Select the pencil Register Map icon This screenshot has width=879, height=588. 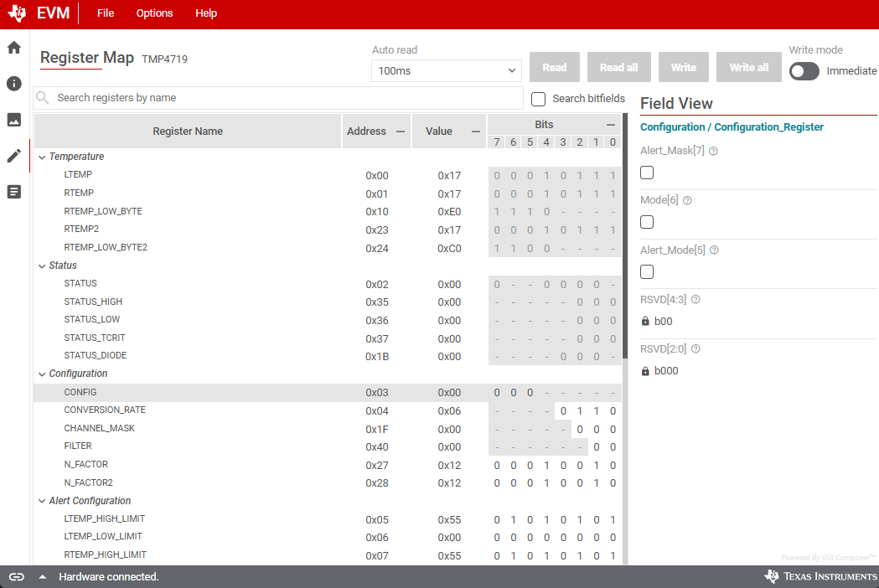tap(14, 156)
